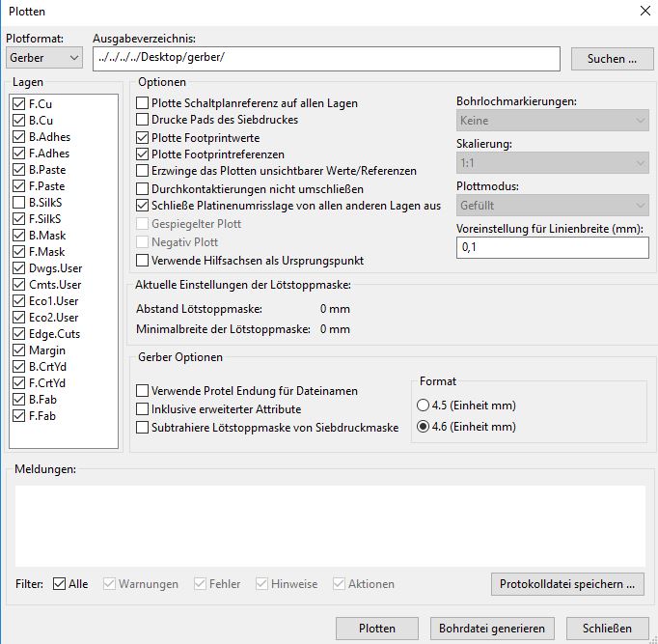
Task: Enable Verwende Protel Endung für Dateinamen
Action: click(x=142, y=391)
